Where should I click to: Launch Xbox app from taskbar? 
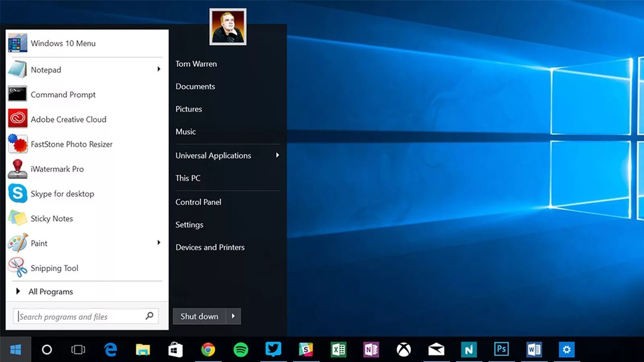point(404,350)
